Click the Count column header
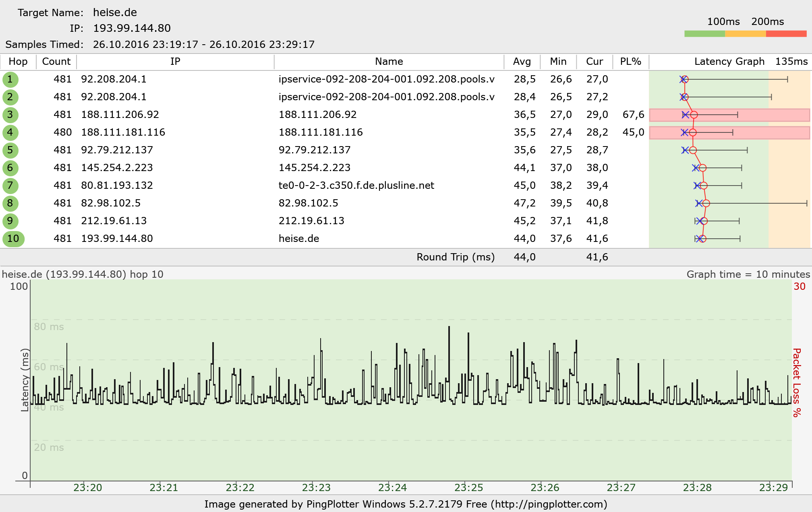This screenshot has height=512, width=812. coord(56,62)
